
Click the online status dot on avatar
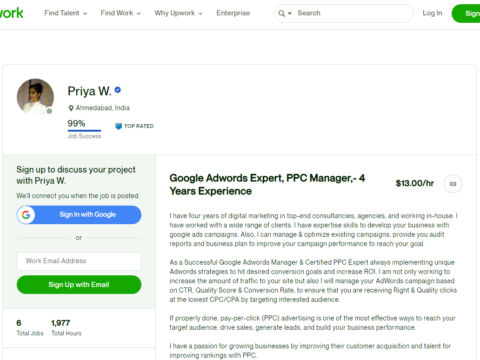49,111
